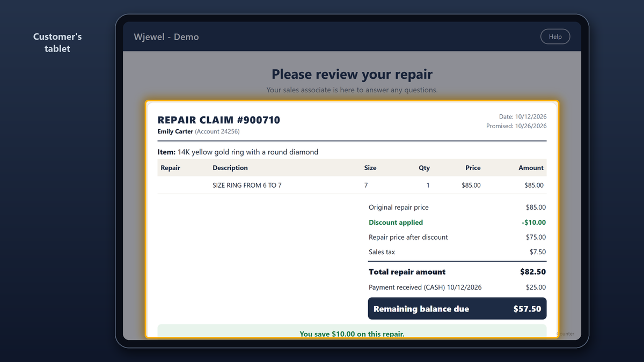644x362 pixels.
Task: Click the Help button
Action: [555, 36]
